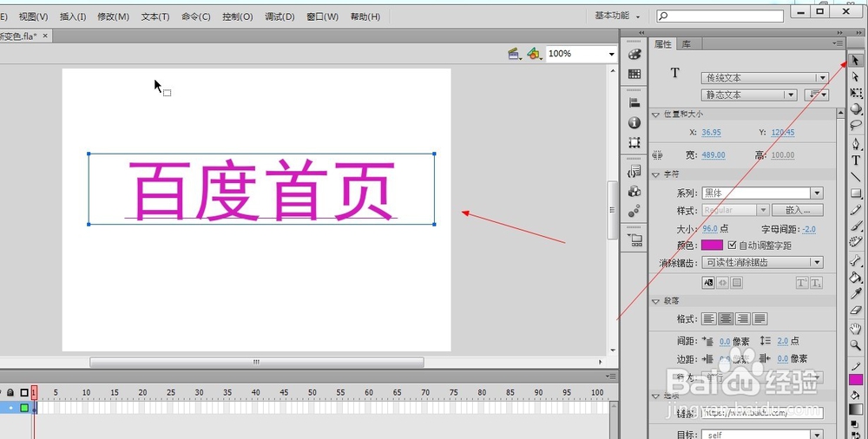Open the Code Snippets panel icon
This screenshot has height=439, width=868.
pyautogui.click(x=635, y=172)
